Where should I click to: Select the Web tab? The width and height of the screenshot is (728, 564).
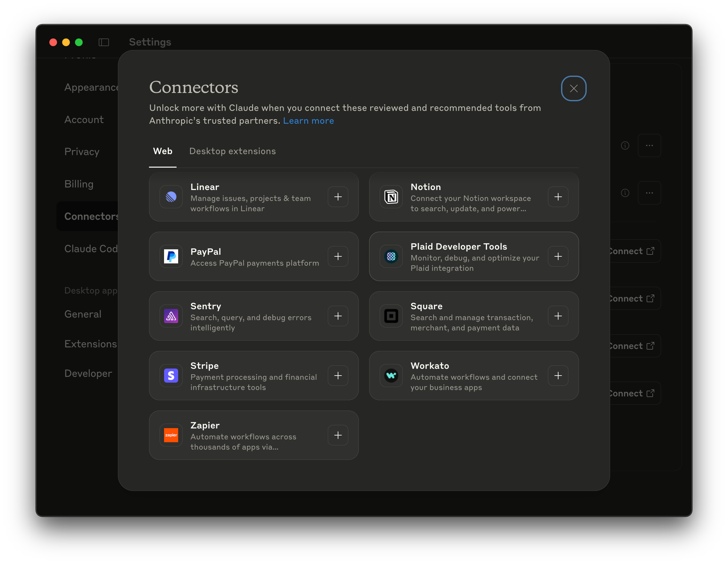[162, 151]
